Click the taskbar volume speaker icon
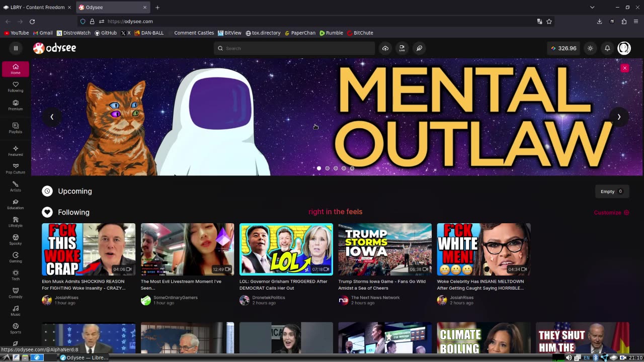Screen dimensions: 644x362 569,357
